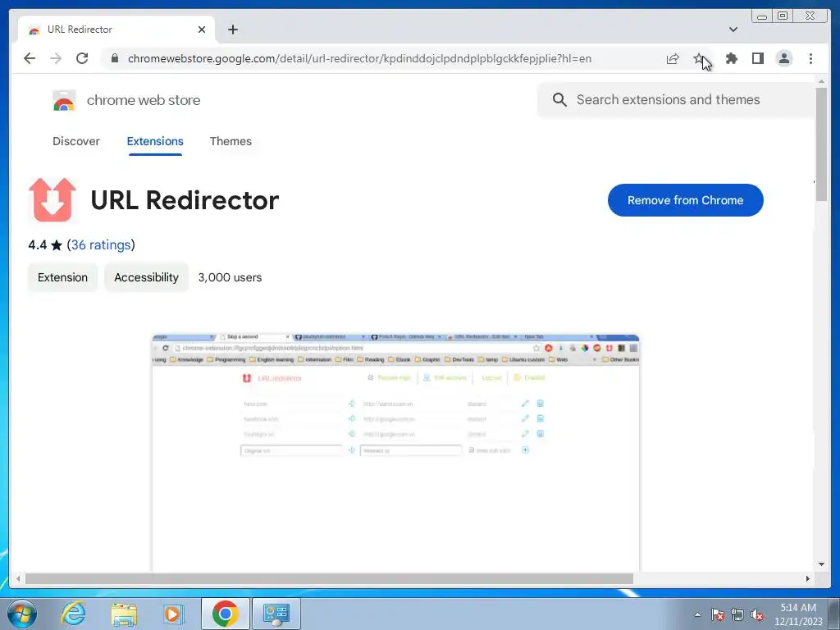Open the Control Panel taskbar item

click(x=276, y=614)
